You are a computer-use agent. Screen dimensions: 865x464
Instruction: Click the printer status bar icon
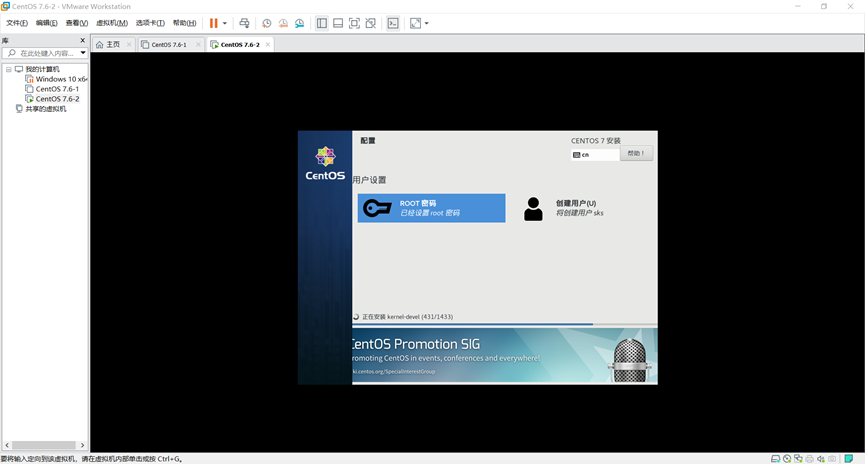pos(809,458)
